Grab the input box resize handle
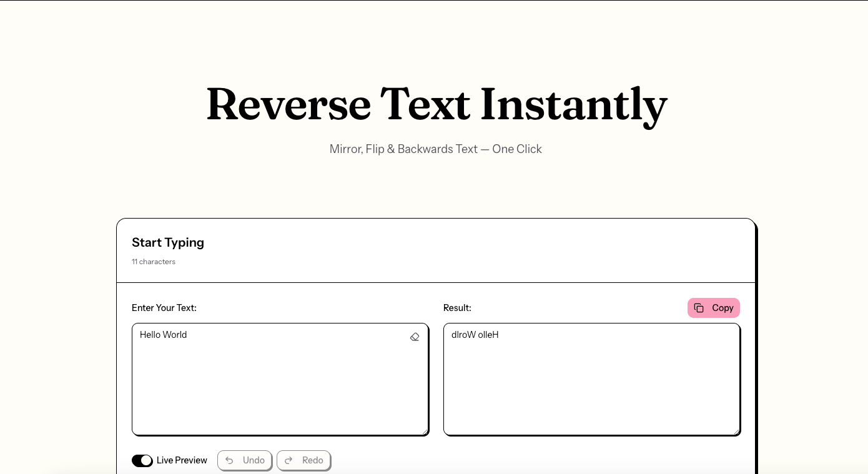868x474 pixels. [425, 431]
